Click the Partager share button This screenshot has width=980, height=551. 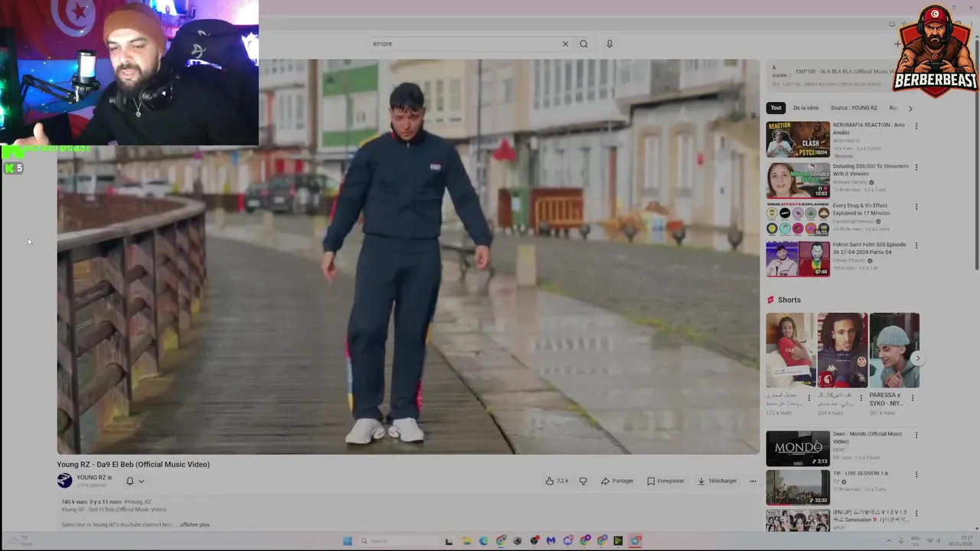click(616, 481)
